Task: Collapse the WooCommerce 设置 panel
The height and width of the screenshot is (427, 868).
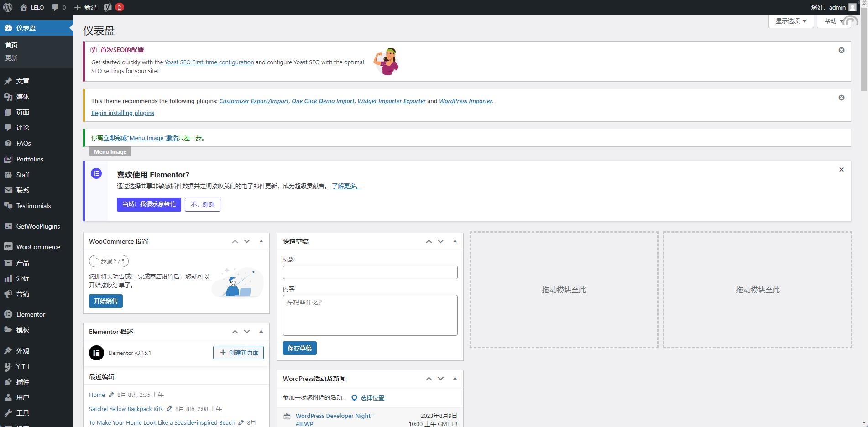Action: click(261, 241)
